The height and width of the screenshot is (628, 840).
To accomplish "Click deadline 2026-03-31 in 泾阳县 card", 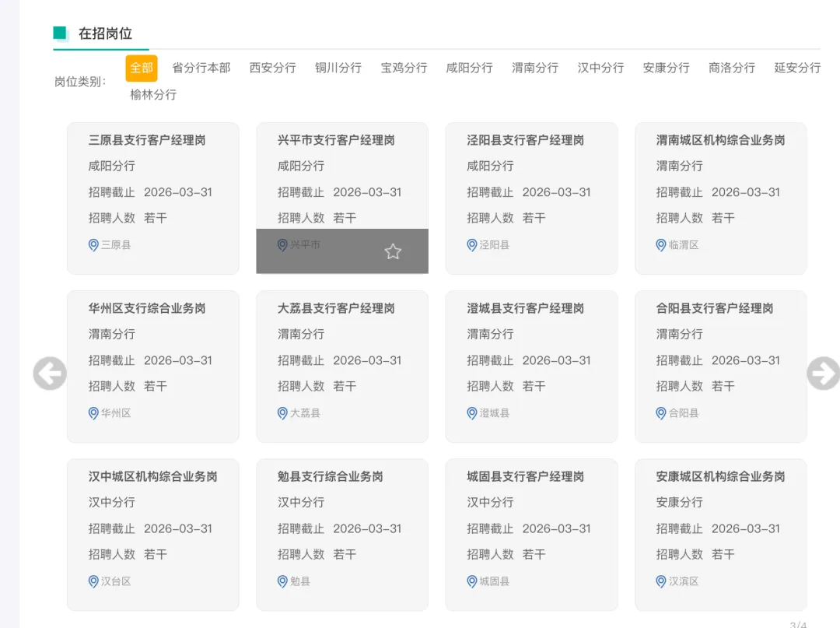I will tap(557, 192).
